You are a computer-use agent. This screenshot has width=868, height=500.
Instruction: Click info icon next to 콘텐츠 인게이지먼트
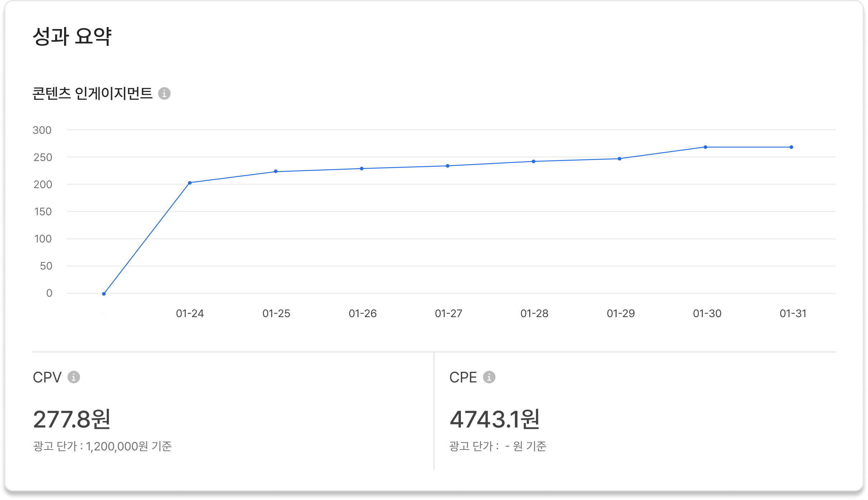[164, 93]
